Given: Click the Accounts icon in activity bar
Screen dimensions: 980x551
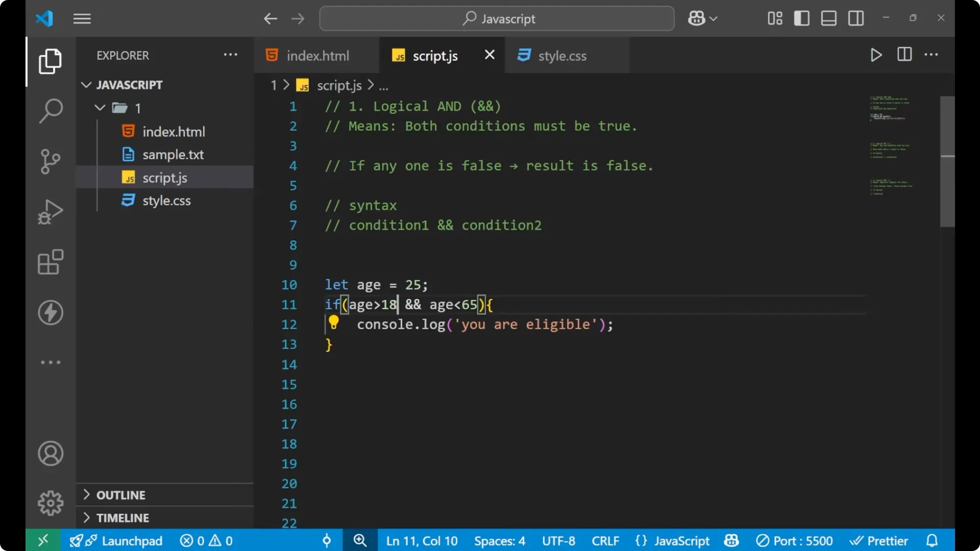Looking at the screenshot, I should point(50,454).
